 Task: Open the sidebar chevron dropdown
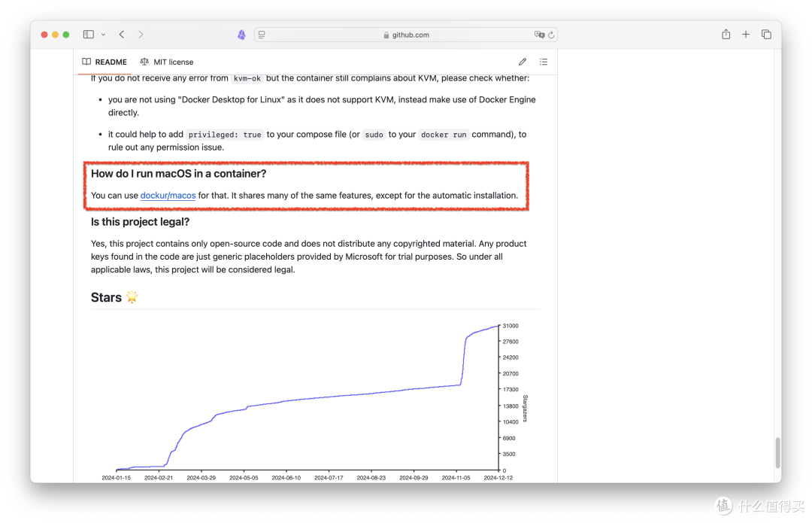tap(104, 34)
